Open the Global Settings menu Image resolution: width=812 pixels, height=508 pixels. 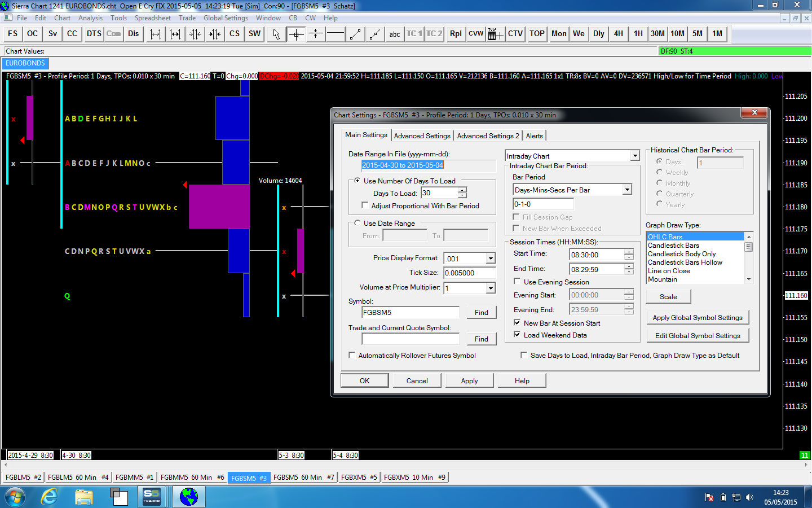click(226, 18)
